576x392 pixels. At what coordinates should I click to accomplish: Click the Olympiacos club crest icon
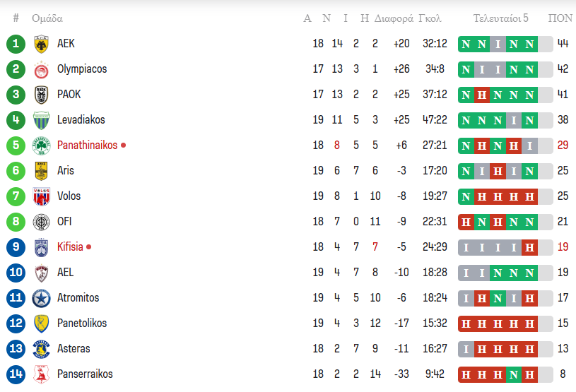(41, 69)
